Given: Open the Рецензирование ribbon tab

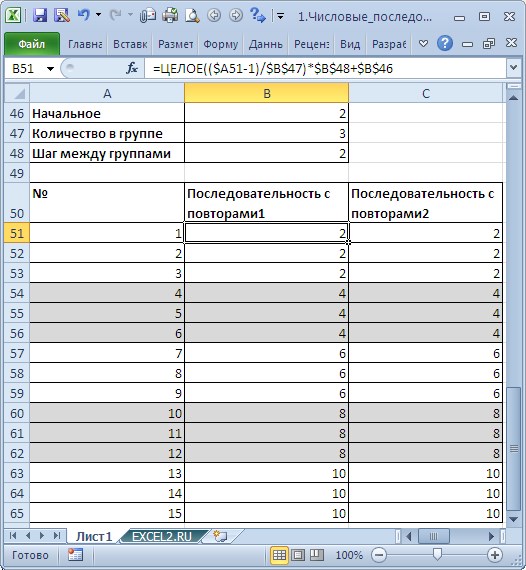Looking at the screenshot, I should [x=311, y=44].
